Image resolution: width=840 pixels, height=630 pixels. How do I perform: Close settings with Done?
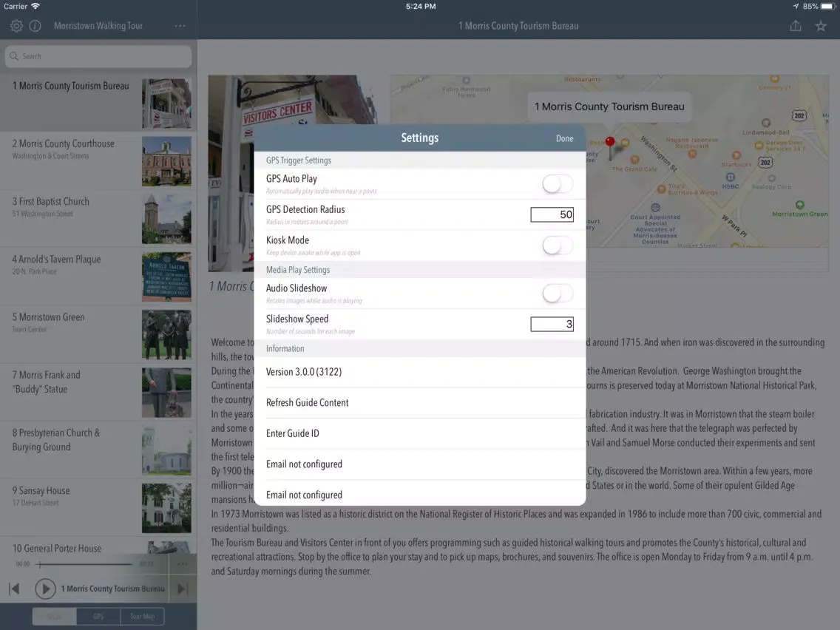564,138
